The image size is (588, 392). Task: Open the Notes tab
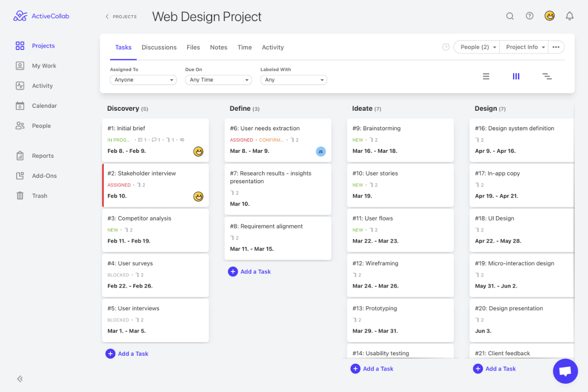point(219,48)
